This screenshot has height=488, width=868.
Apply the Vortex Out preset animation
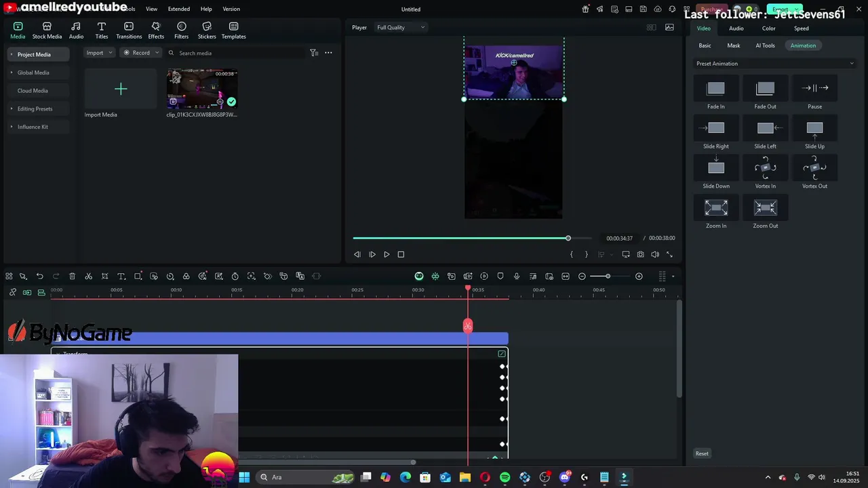click(814, 173)
